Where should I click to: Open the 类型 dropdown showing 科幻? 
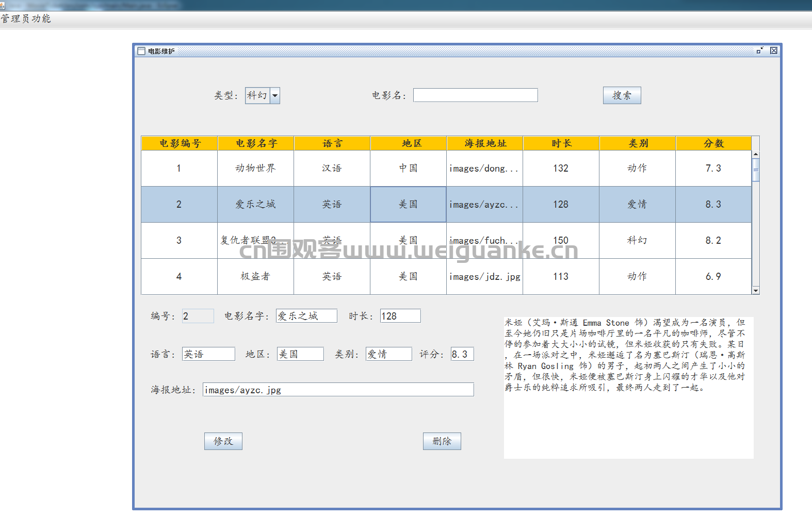click(x=263, y=95)
